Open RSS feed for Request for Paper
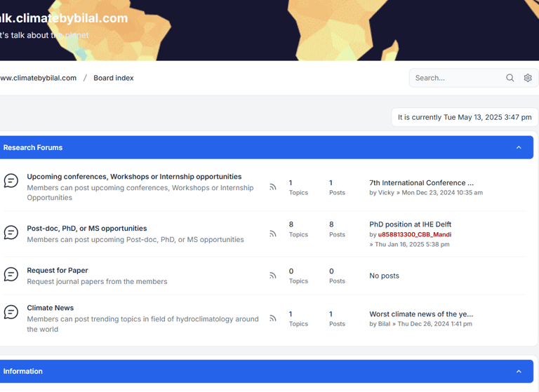 tap(272, 276)
